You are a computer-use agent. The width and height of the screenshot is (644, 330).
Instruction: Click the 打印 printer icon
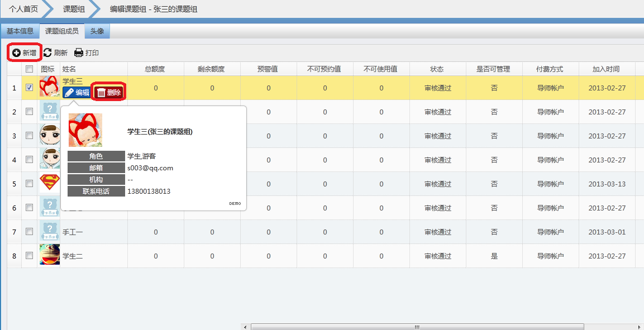(x=79, y=52)
